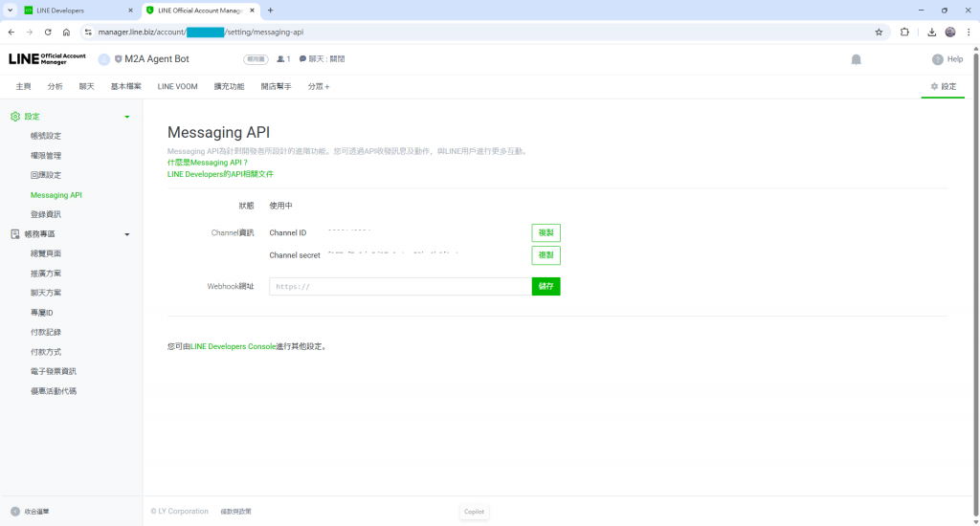The width and height of the screenshot is (980, 526).
Task: Open 總覽頁面 in sidebar
Action: [46, 253]
